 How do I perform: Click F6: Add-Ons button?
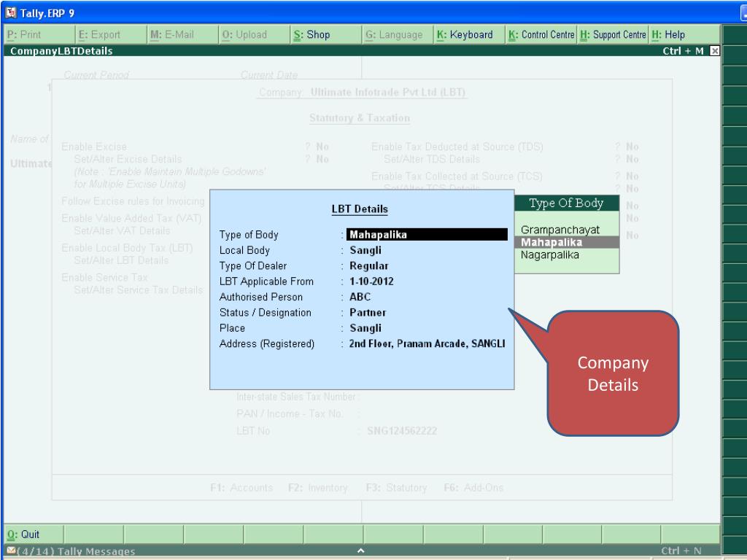tap(473, 488)
